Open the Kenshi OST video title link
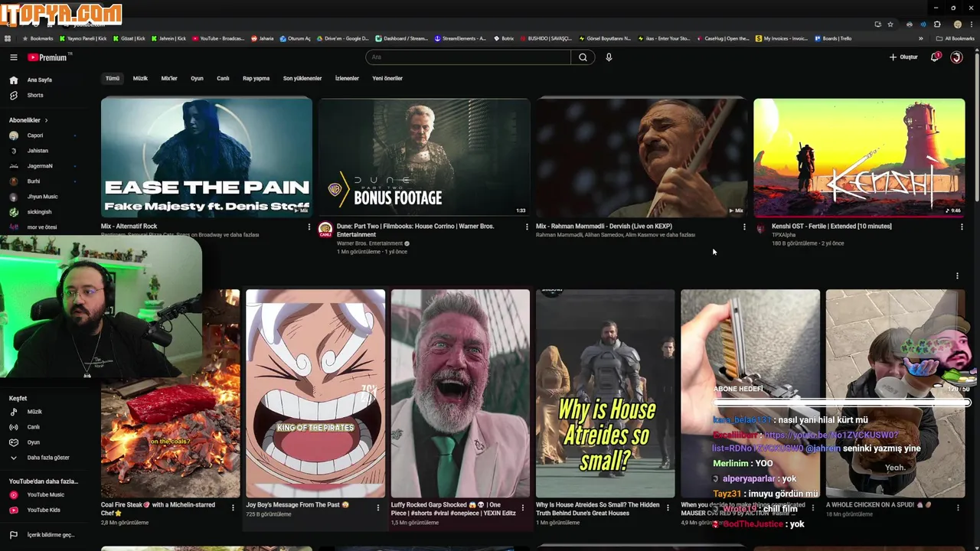The image size is (980, 551). pyautogui.click(x=831, y=227)
